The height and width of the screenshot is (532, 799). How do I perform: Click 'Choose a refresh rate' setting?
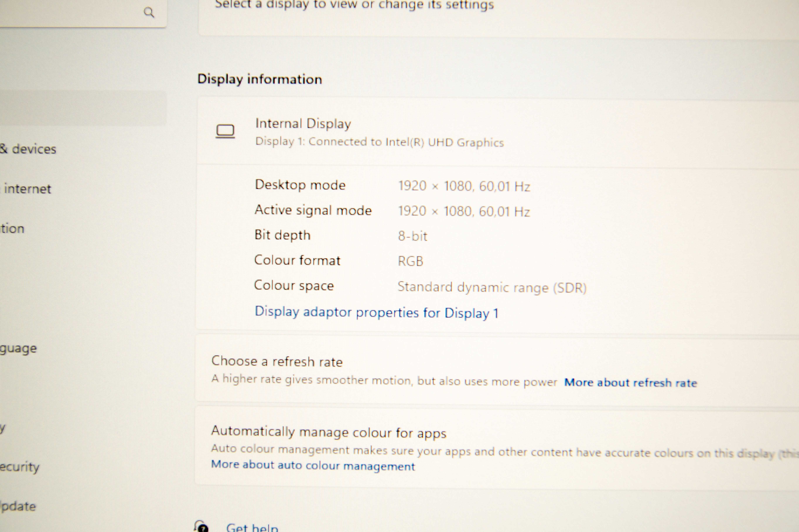[277, 362]
